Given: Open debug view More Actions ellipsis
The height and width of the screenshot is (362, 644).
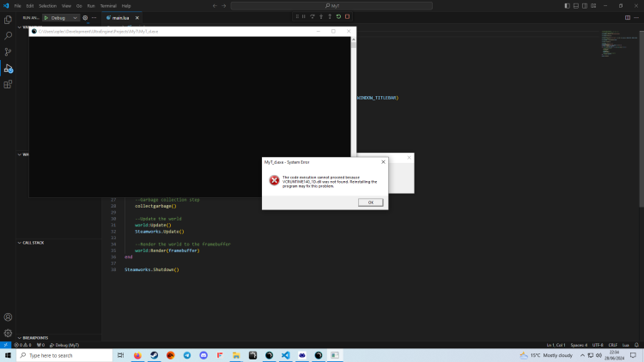Looking at the screenshot, I should [94, 18].
